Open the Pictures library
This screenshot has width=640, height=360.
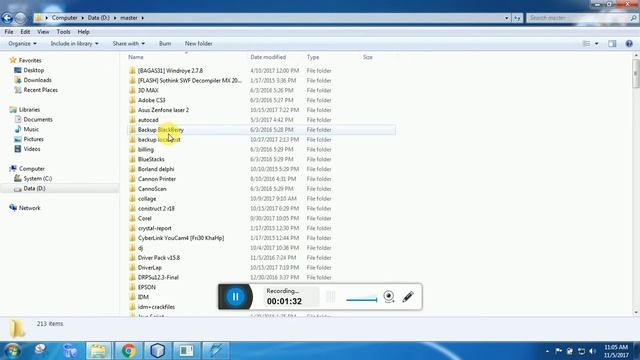click(x=33, y=139)
